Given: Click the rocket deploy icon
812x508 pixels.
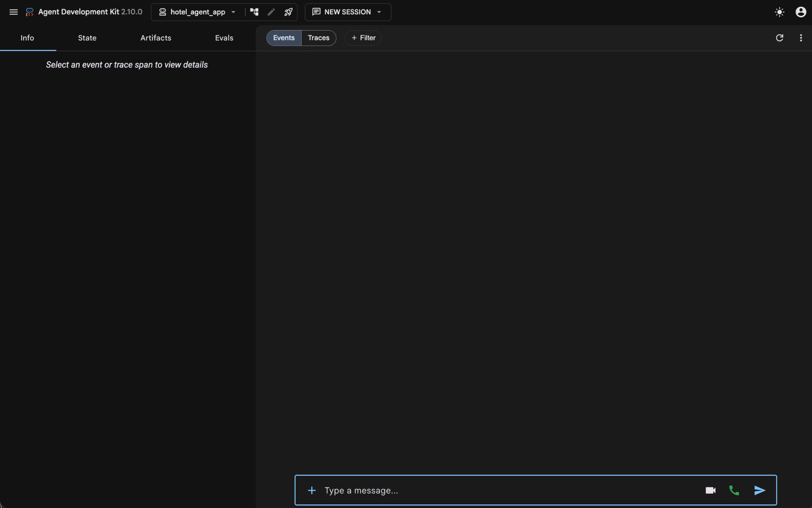Looking at the screenshot, I should tap(288, 12).
